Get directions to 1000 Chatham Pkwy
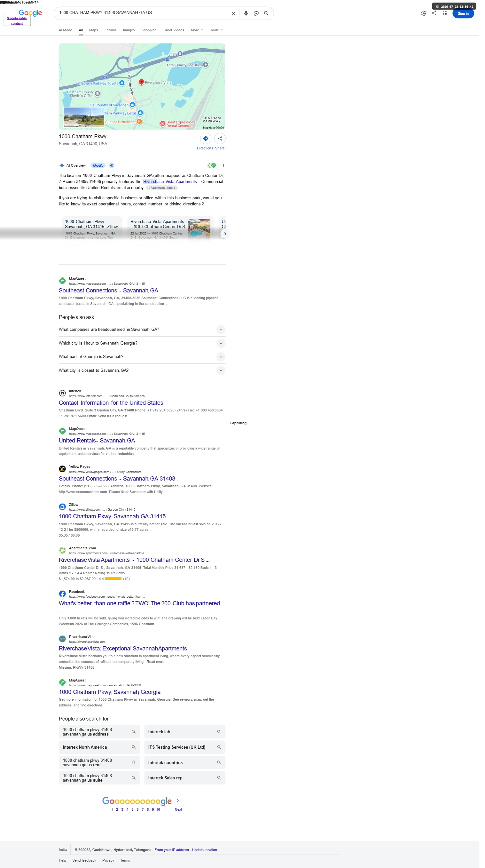 point(206,139)
